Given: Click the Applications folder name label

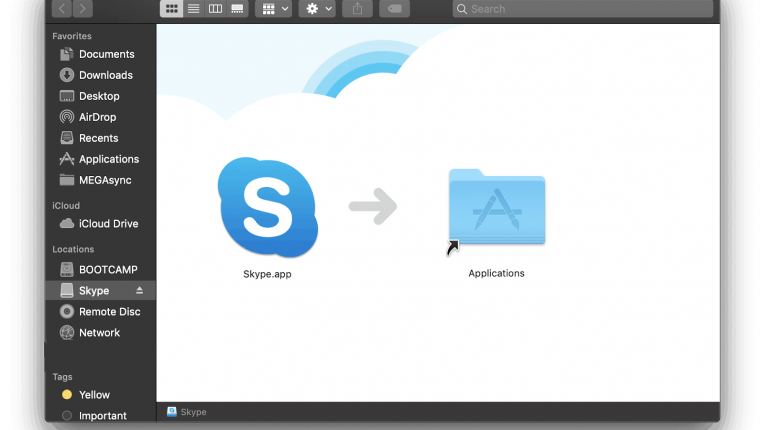Looking at the screenshot, I should [496, 273].
